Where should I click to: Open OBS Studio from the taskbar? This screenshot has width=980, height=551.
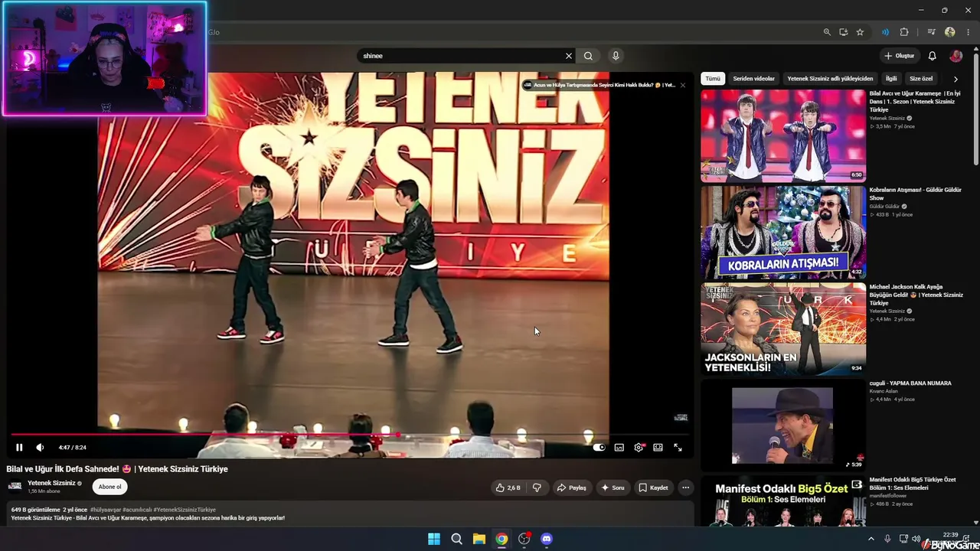pos(524,539)
